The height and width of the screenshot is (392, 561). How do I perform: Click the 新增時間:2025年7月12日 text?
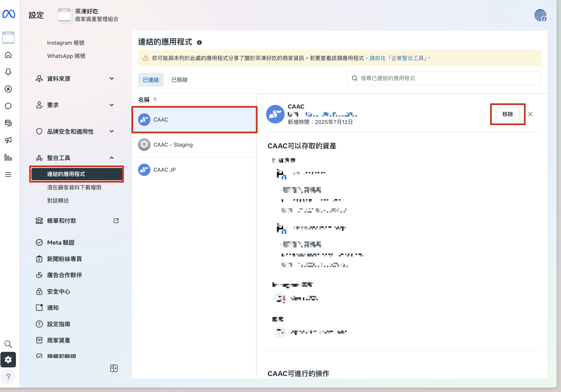click(320, 122)
